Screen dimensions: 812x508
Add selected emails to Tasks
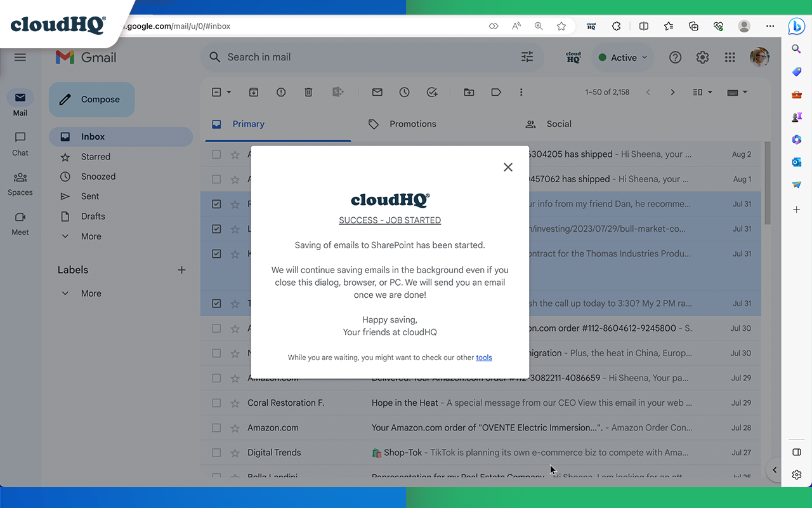click(432, 92)
